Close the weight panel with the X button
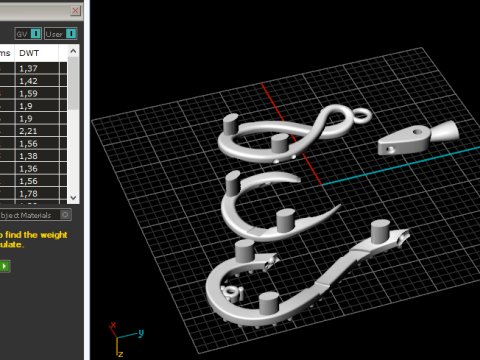Screen dimensions: 480x360 pyautogui.click(x=76, y=11)
